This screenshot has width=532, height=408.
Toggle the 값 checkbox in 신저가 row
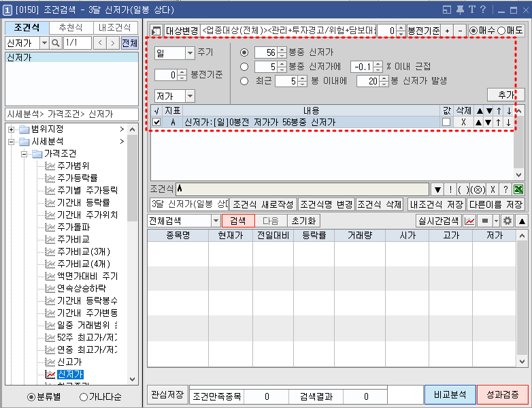pyautogui.click(x=446, y=122)
